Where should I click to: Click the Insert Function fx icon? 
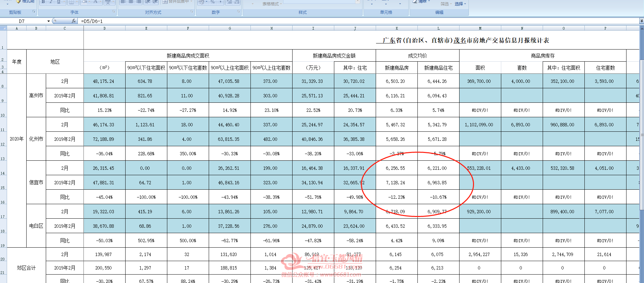74,21
